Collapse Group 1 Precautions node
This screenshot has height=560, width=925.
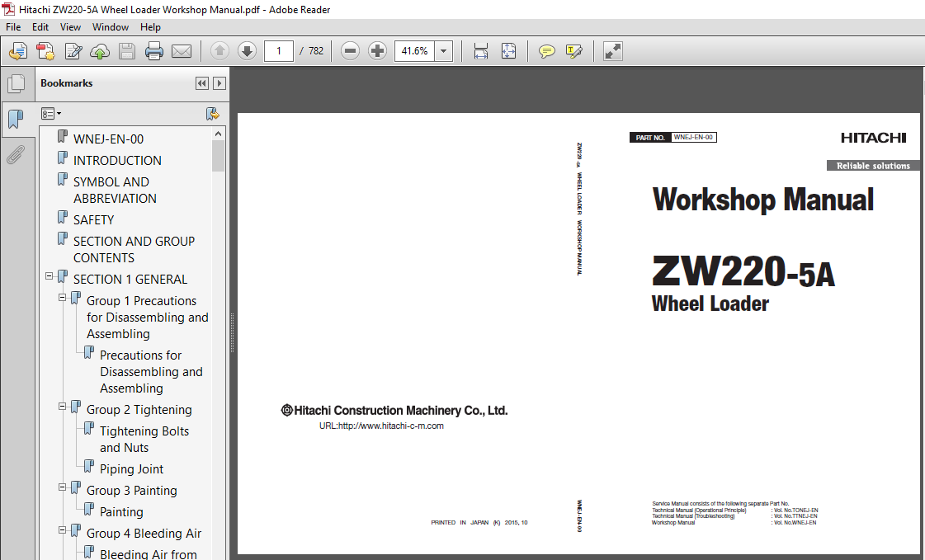click(x=63, y=298)
